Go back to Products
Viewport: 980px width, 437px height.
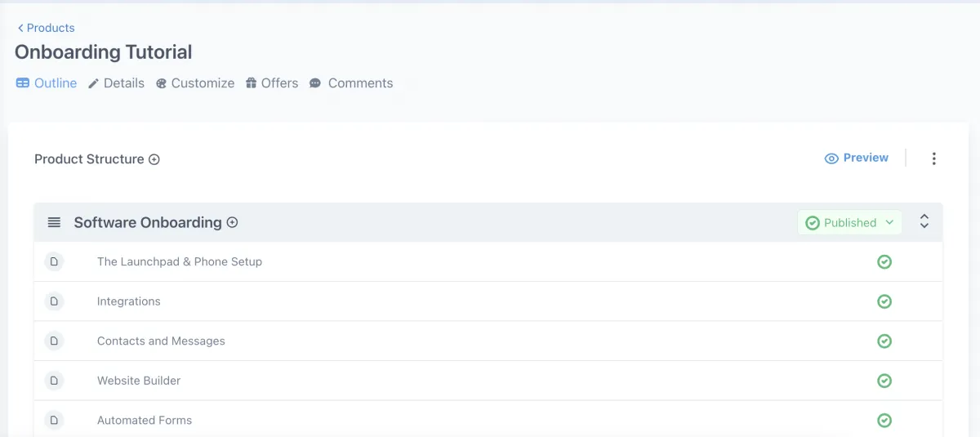(x=46, y=28)
